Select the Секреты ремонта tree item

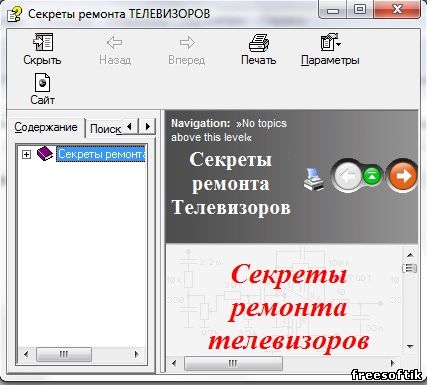101,154
